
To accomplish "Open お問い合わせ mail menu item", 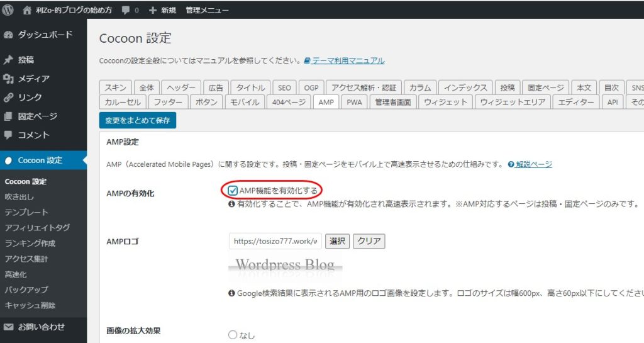I will [41, 327].
